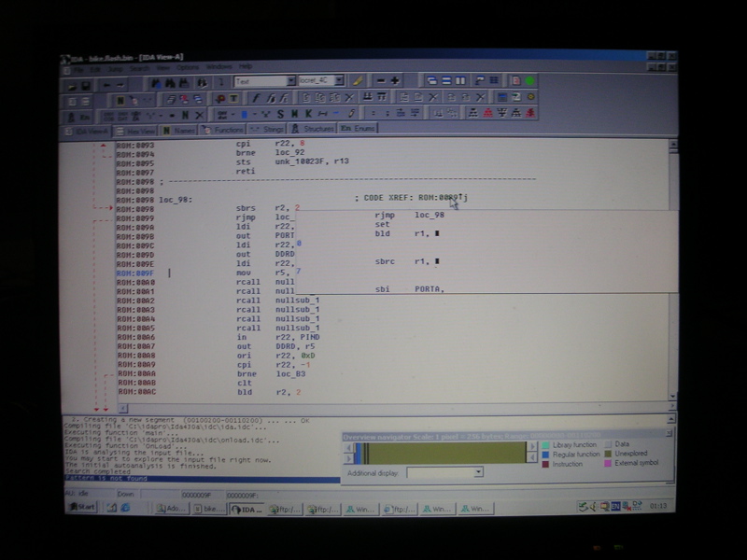Open the Structures tab
Viewport: 747px width, 560px height.
(313, 130)
